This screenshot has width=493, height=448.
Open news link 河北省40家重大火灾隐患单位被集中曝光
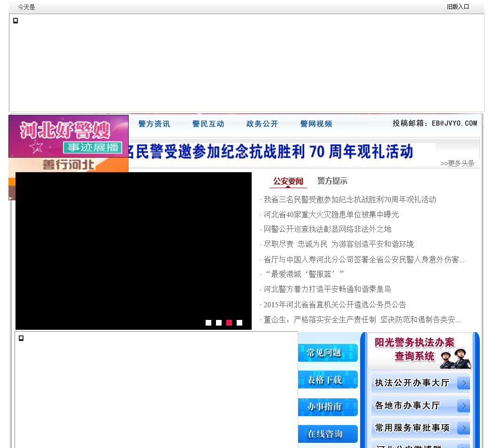click(331, 214)
